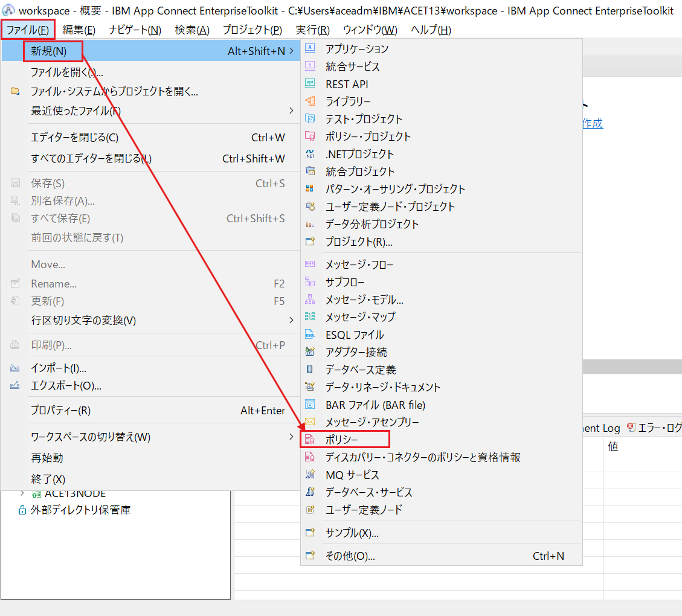Image resolution: width=682 pixels, height=616 pixels.
Task: Switch to the エラー・ログ tab
Action: [655, 428]
